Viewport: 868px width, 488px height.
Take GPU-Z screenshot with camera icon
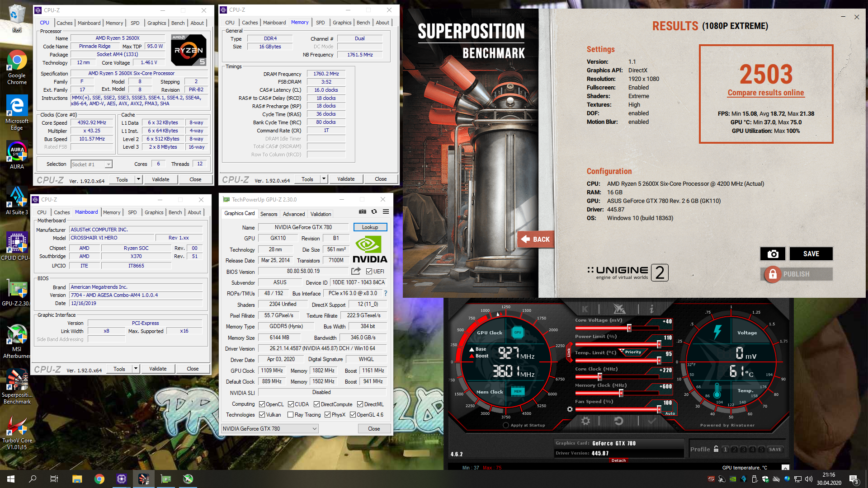(363, 211)
